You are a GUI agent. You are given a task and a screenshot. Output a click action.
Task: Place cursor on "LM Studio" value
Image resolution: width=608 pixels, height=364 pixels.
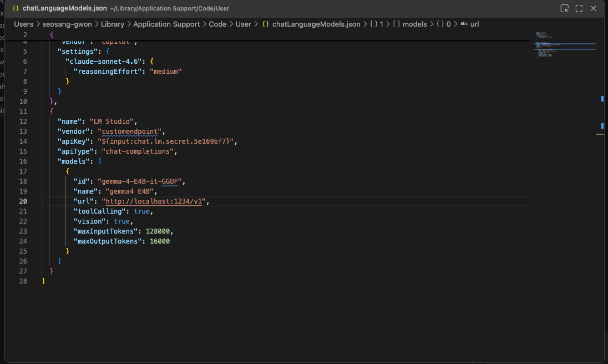click(112, 122)
